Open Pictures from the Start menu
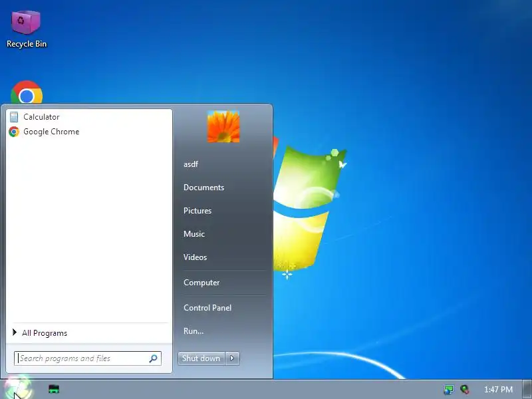This screenshot has width=532, height=399. click(x=198, y=211)
